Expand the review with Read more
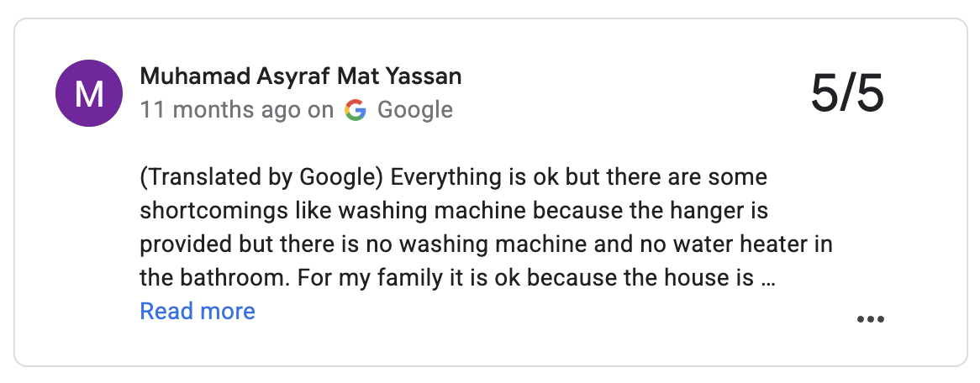980x383 pixels. [198, 312]
